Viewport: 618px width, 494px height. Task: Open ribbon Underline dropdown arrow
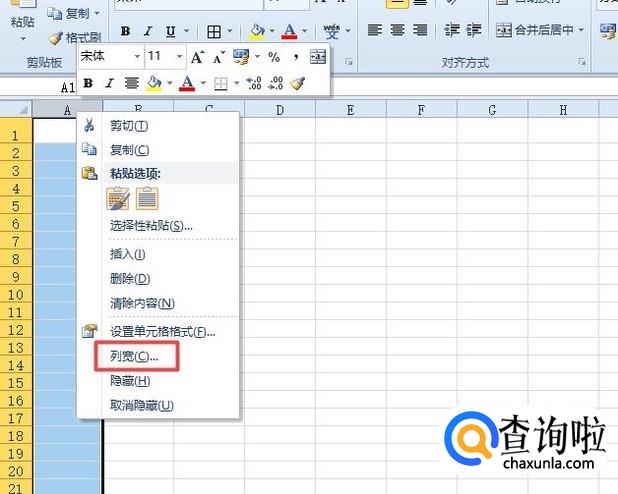tap(187, 31)
